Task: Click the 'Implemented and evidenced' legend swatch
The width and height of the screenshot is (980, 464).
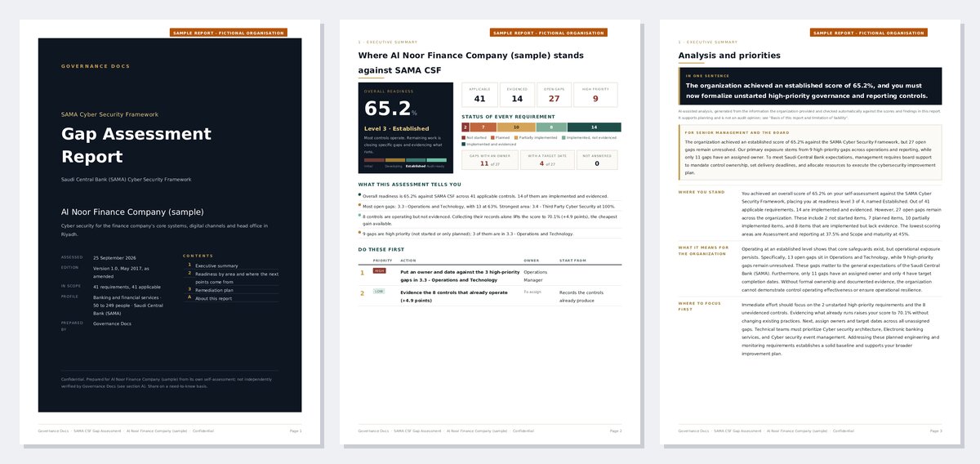Action: click(464, 144)
